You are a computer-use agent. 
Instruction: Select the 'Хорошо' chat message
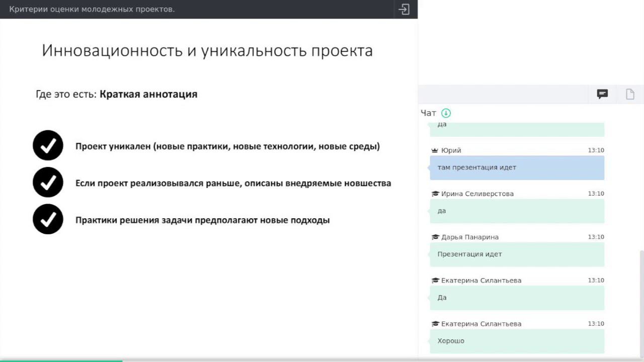point(517,340)
